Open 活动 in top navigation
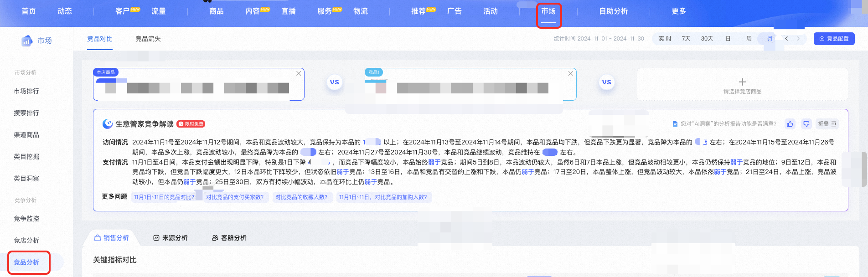The height and width of the screenshot is (277, 868). [x=491, y=11]
